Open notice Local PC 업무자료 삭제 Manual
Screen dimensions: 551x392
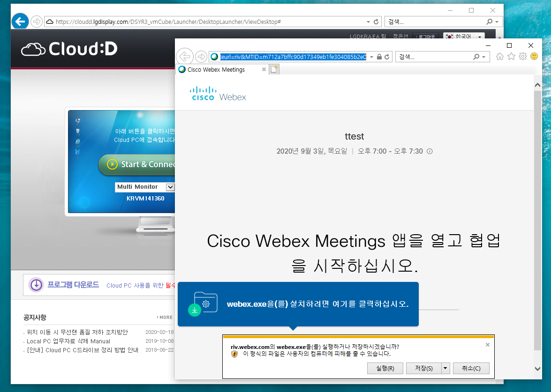point(68,341)
